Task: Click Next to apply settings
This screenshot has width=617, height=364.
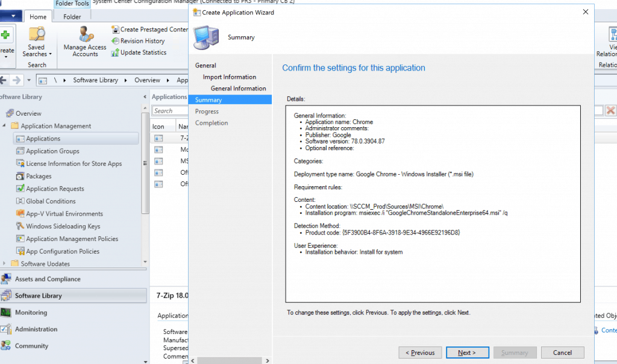Action: 468,353
